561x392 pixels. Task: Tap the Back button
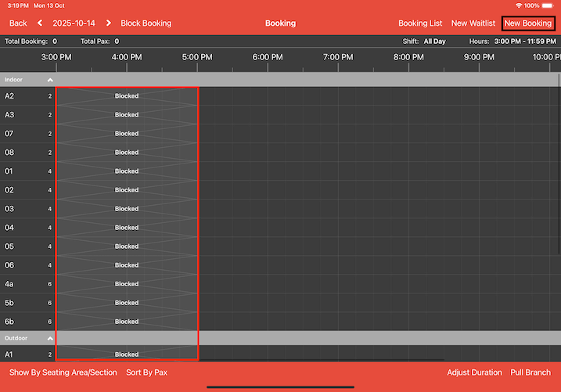click(x=18, y=23)
